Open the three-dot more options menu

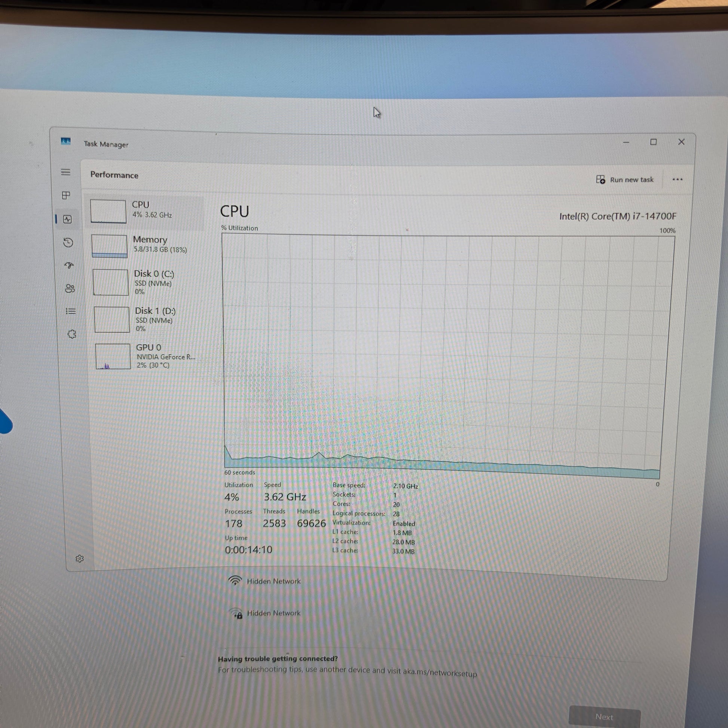(677, 179)
